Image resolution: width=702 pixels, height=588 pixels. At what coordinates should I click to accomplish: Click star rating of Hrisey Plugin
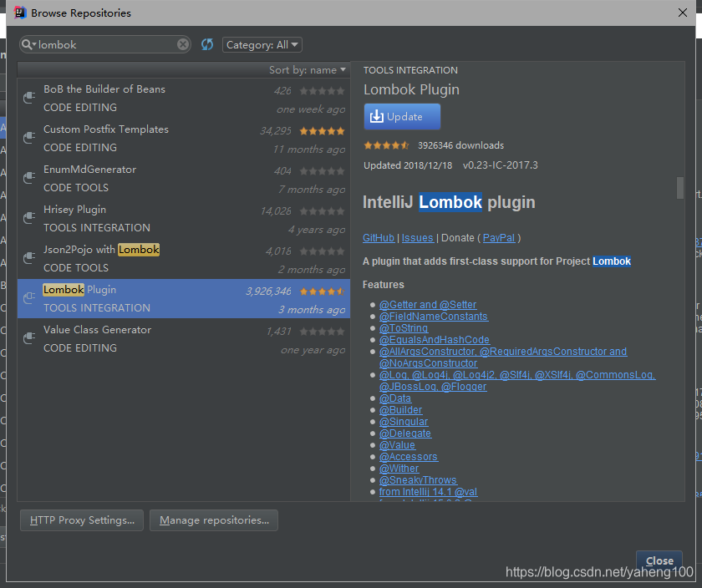point(322,211)
